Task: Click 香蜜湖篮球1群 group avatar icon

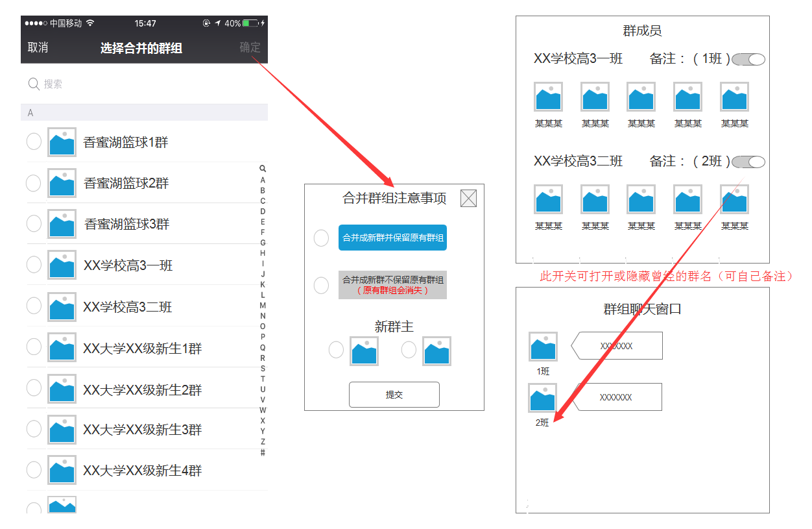Action: pyautogui.click(x=62, y=142)
